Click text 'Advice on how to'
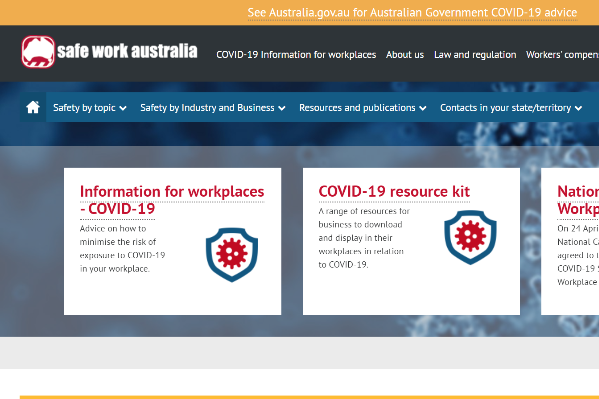The height and width of the screenshot is (399, 599). coord(113,229)
